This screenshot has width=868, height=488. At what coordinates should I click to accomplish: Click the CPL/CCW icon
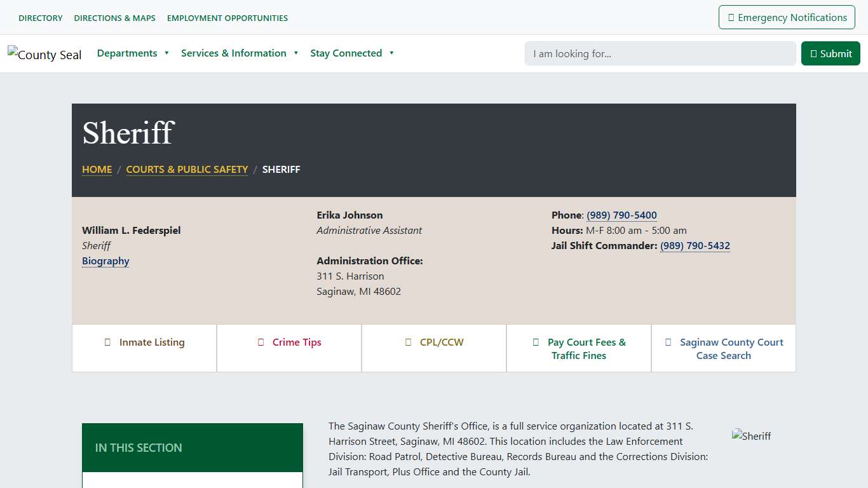[409, 342]
